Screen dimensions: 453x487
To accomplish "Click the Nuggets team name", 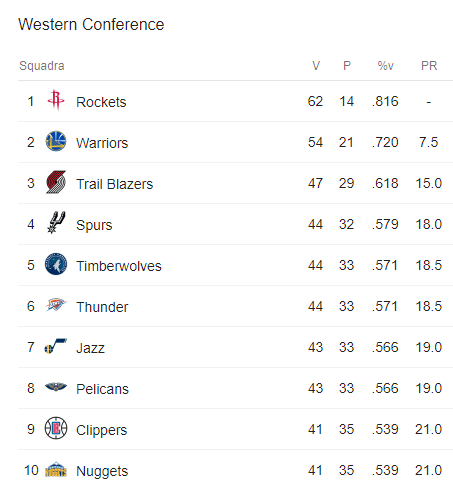I will point(102,471).
